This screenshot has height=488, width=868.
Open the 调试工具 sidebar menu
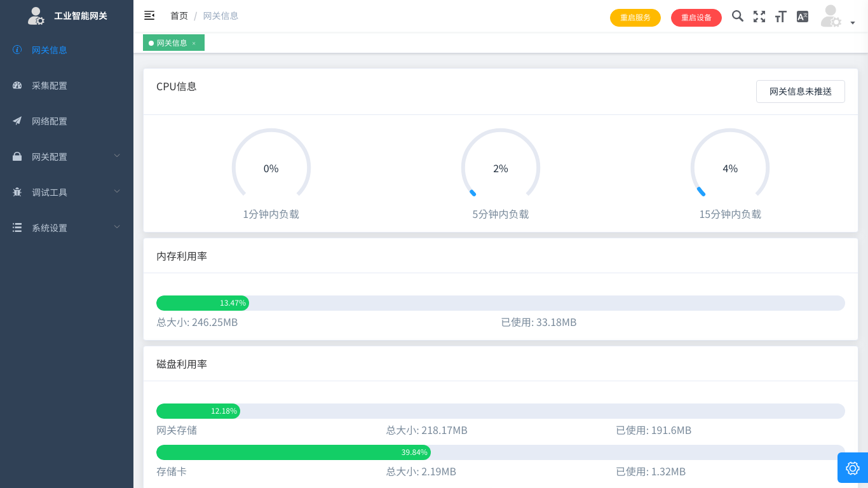[x=67, y=192]
